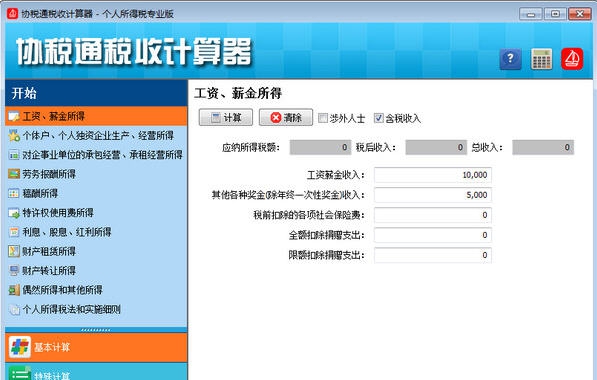
Task: Click icon beside 对企事业单位的承包经营
Action: click(x=14, y=155)
